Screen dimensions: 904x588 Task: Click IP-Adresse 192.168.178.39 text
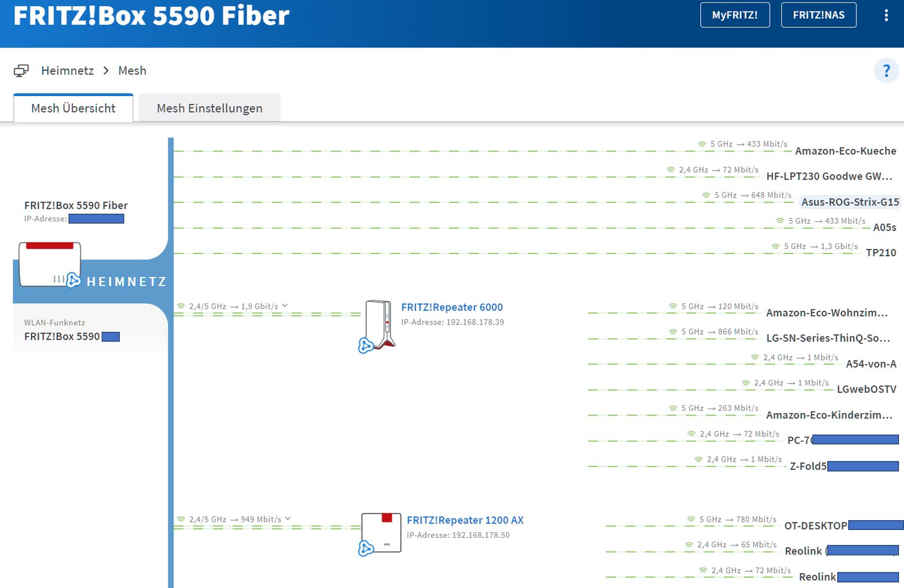452,322
